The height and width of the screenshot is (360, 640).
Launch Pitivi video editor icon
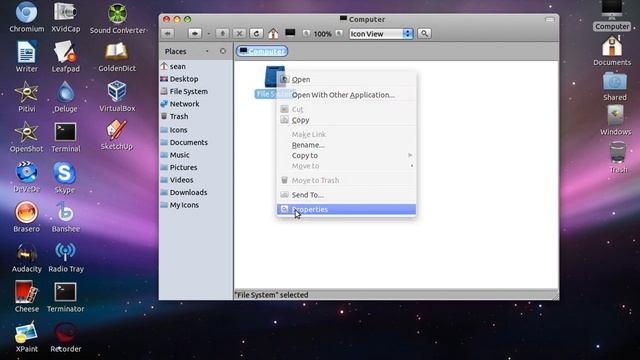27,97
